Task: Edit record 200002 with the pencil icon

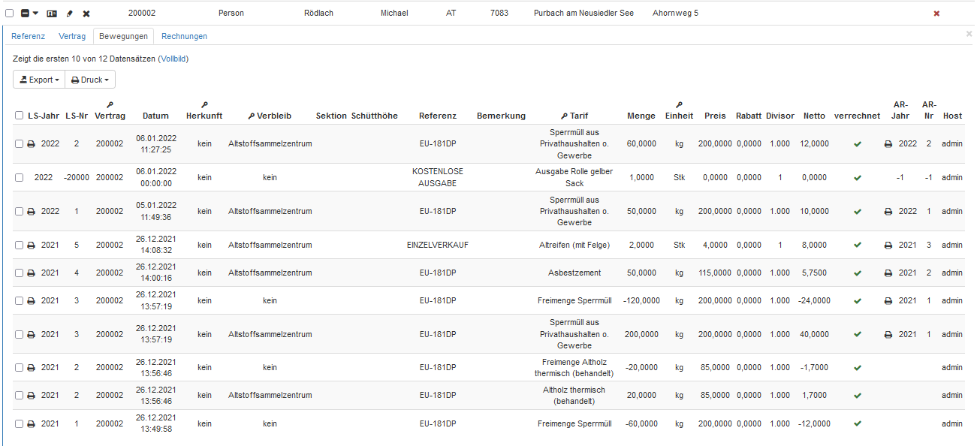Action: [70, 14]
